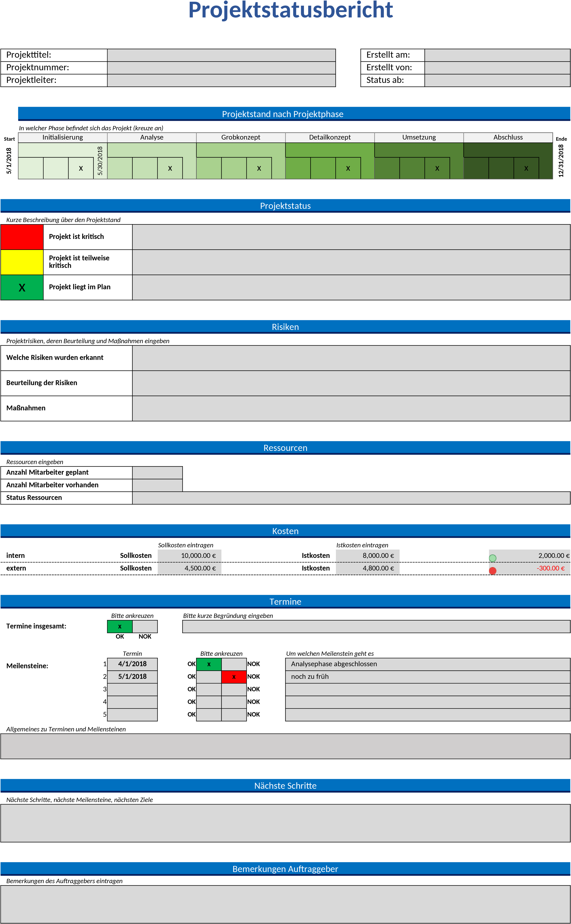This screenshot has height=924, width=571.
Task: Select intern Istkosten cell 8,000.00 €
Action: click(x=367, y=556)
